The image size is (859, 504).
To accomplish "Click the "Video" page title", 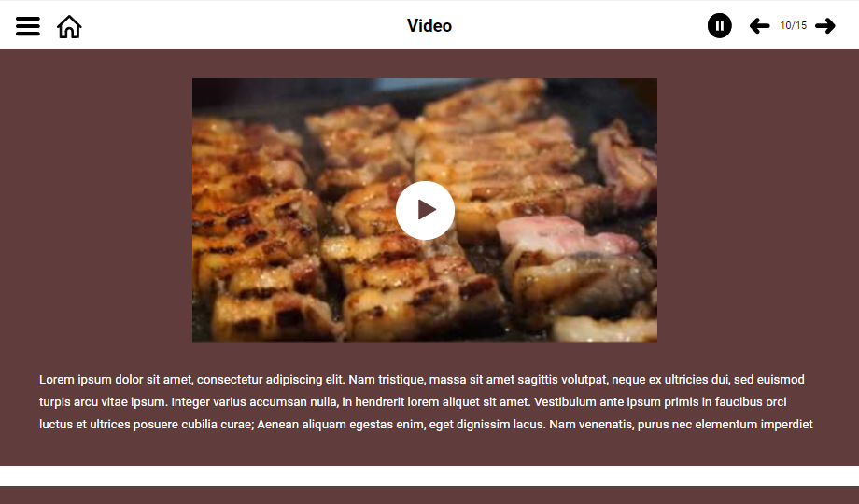I will [x=429, y=26].
